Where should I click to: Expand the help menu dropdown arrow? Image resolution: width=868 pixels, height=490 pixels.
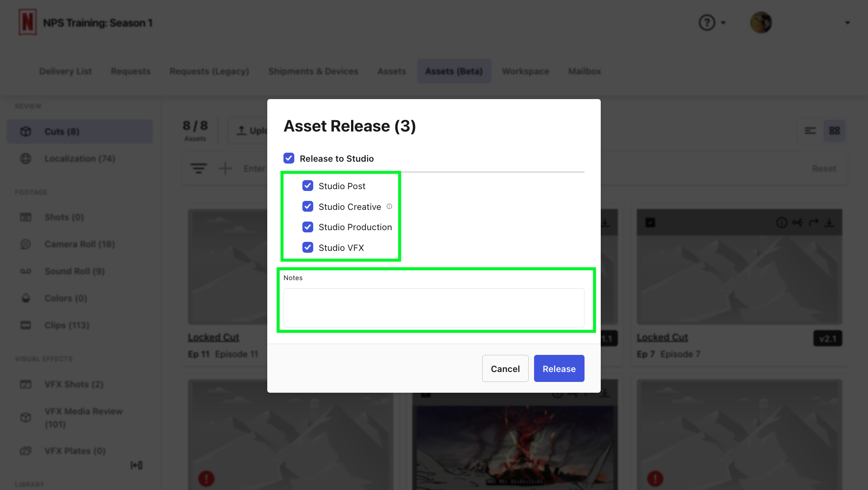point(723,23)
